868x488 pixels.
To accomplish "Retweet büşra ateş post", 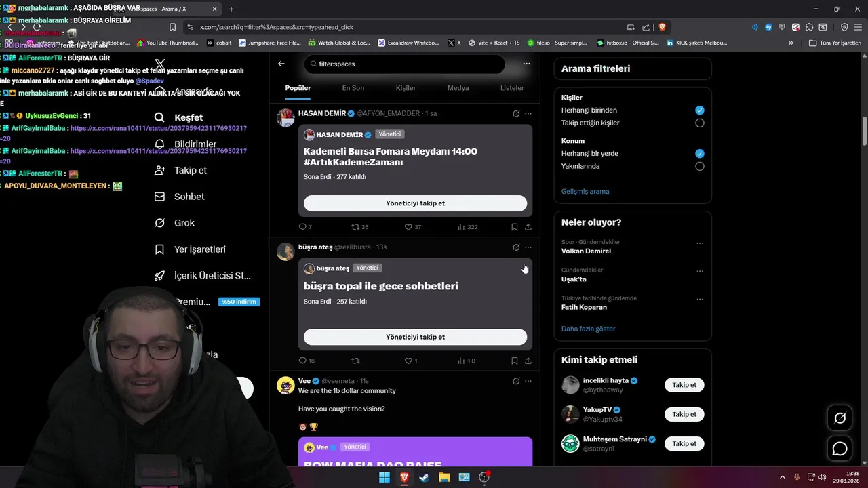I will point(355,361).
